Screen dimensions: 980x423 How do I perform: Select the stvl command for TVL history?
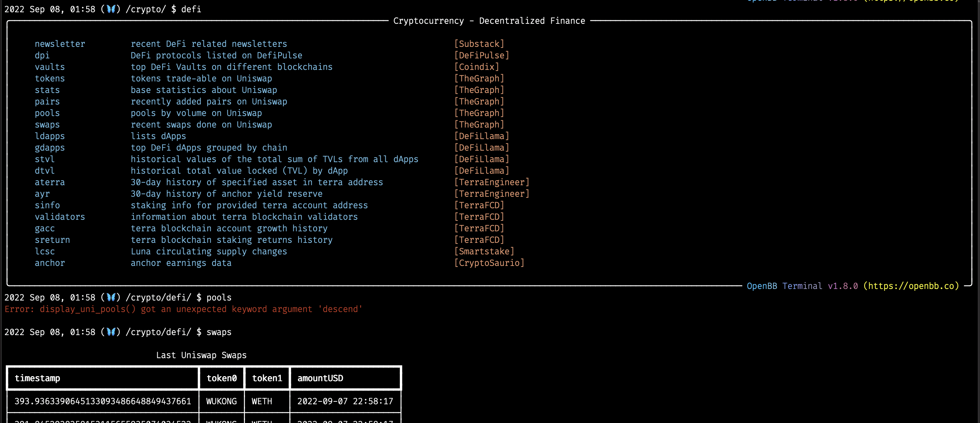[x=44, y=159]
